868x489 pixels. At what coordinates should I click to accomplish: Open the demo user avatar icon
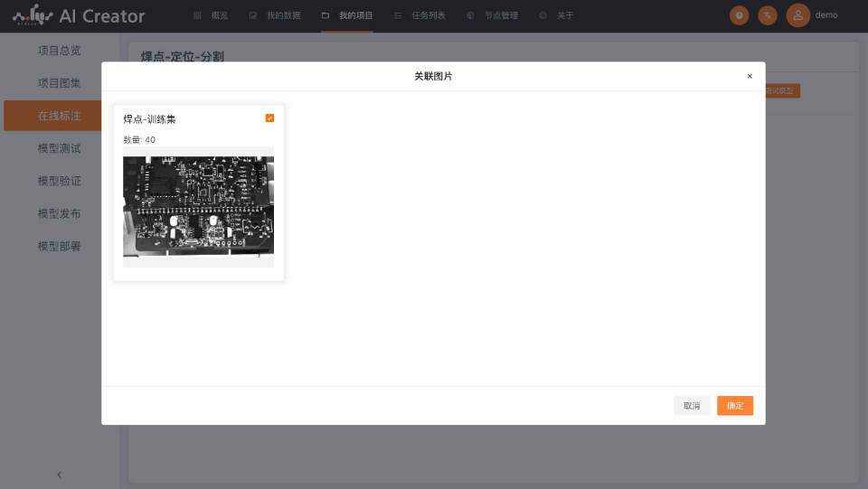pyautogui.click(x=797, y=15)
